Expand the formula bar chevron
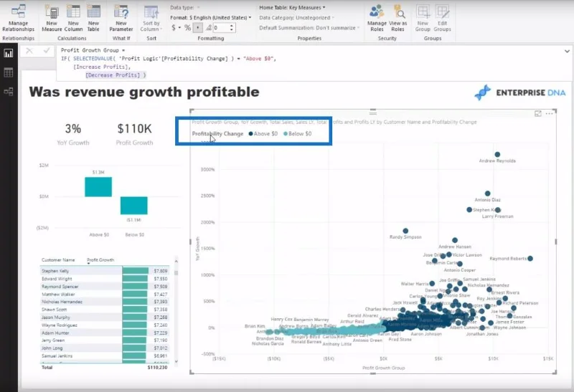Image resolution: width=574 pixels, height=392 pixels. coord(567,51)
